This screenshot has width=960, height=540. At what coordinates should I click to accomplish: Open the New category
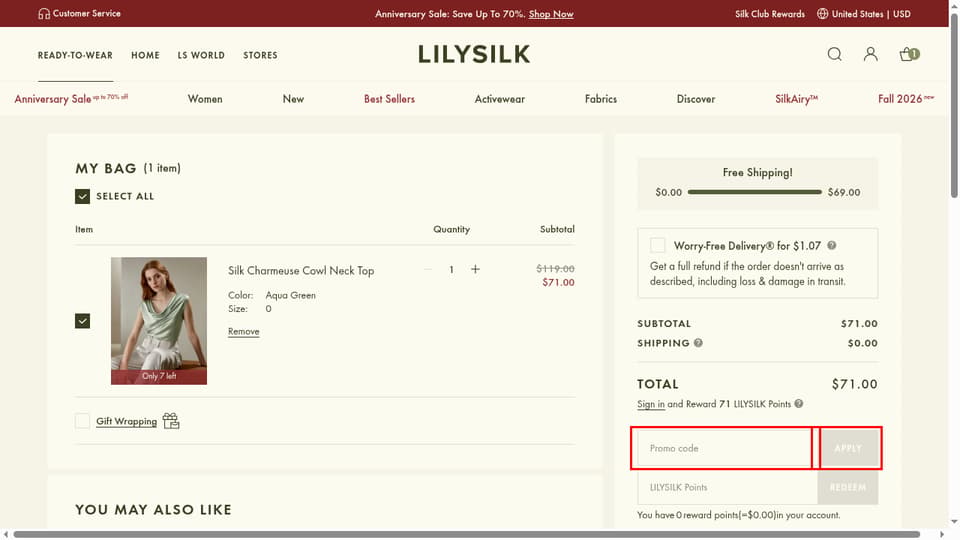293,99
